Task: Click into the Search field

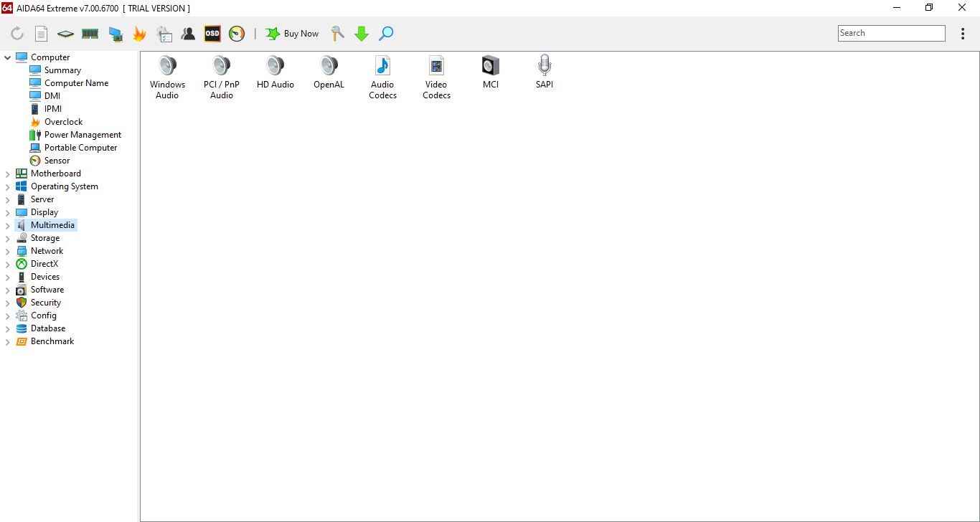Action: point(892,33)
